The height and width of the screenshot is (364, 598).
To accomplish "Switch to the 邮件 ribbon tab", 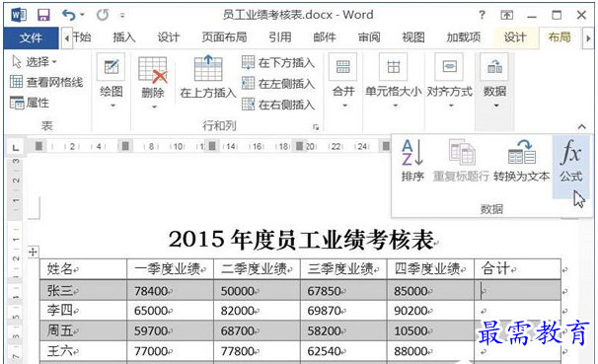I will click(325, 37).
